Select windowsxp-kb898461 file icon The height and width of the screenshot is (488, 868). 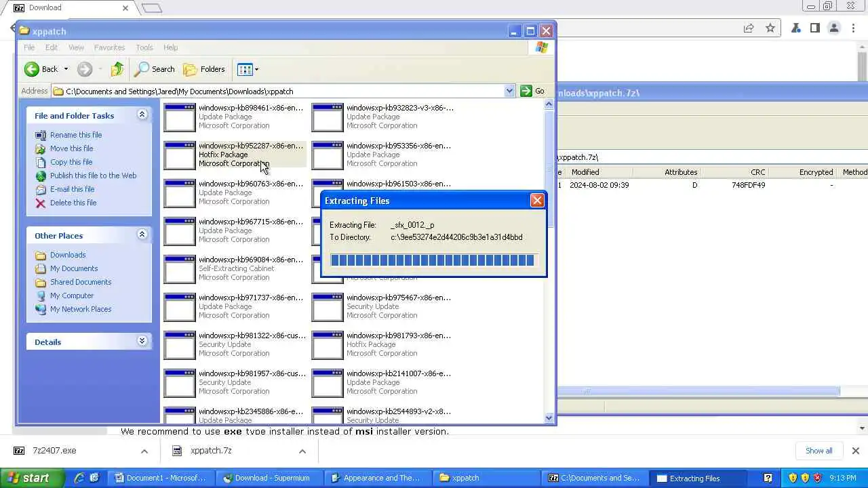point(180,117)
